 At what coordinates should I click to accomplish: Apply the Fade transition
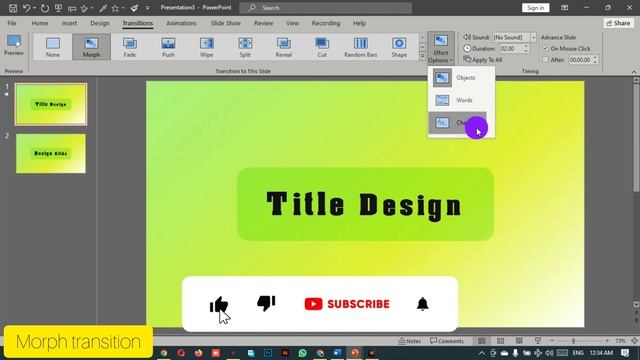130,47
